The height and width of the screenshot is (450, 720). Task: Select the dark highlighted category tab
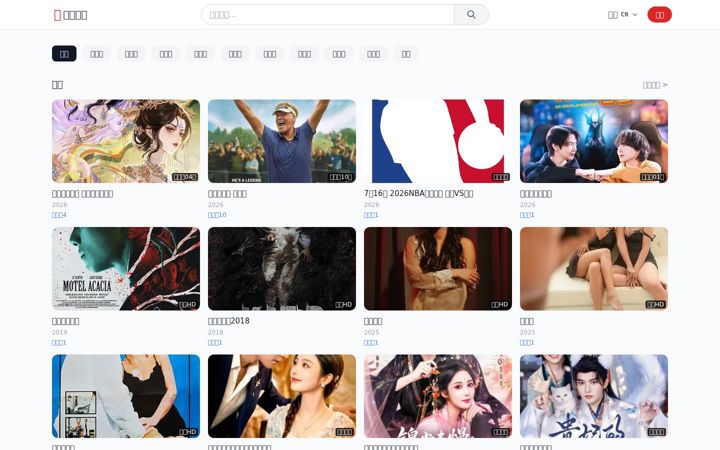pos(64,54)
